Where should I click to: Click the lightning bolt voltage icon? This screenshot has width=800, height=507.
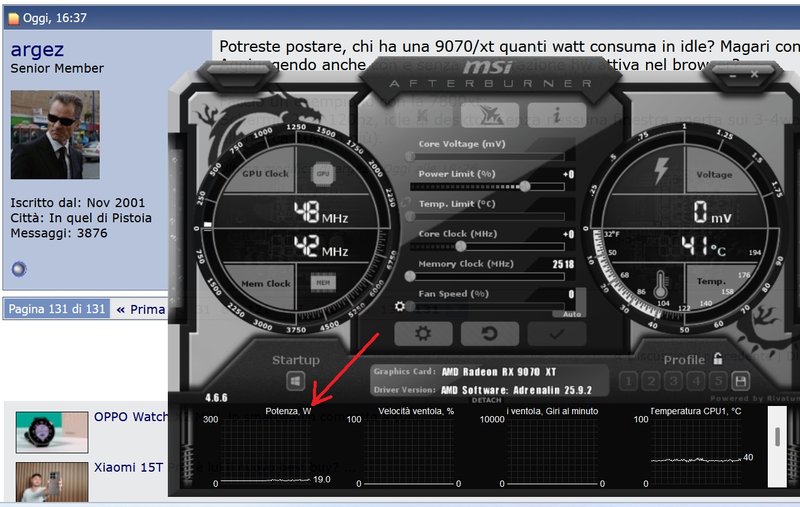661,170
